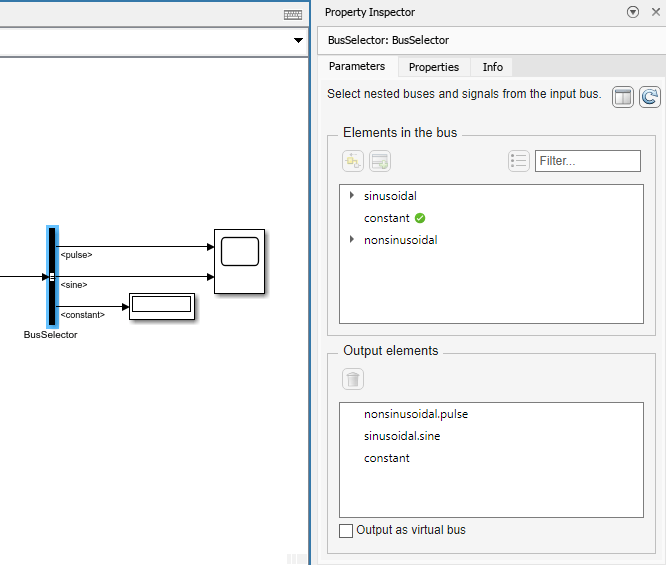This screenshot has width=666, height=565.
Task: Select sinusoidal.sine in Output elements
Action: (402, 436)
